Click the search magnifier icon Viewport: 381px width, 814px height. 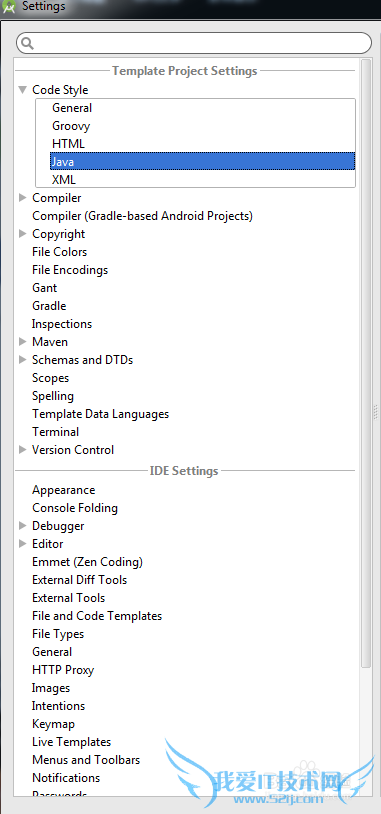[x=28, y=43]
